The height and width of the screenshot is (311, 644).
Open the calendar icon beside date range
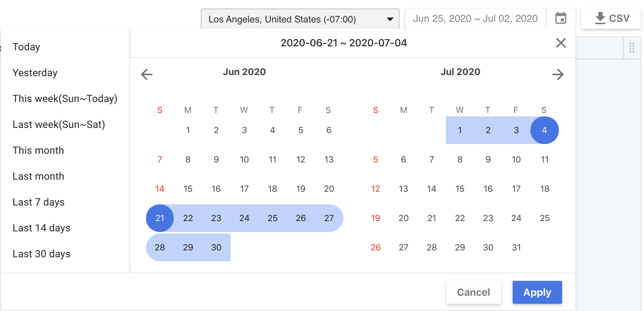(x=561, y=19)
